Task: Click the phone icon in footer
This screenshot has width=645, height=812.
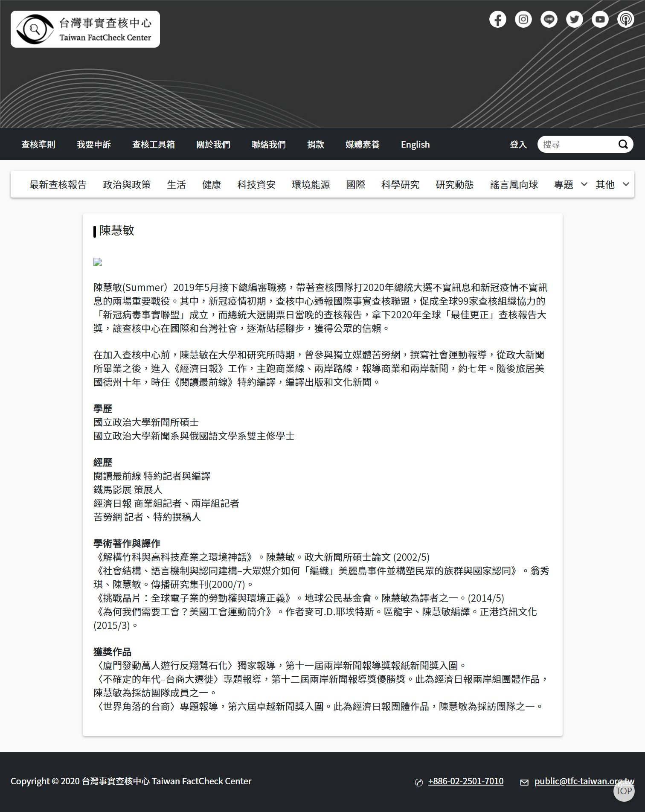Action: (x=418, y=782)
